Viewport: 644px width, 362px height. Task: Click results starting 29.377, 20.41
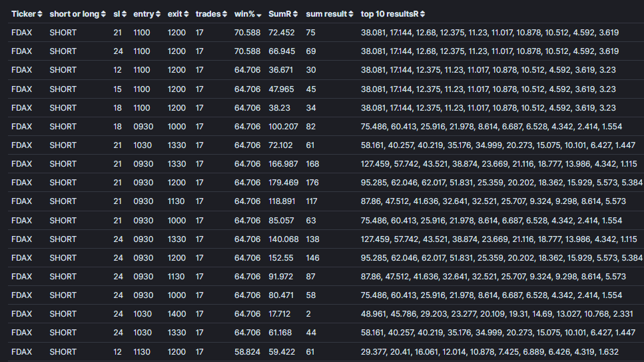pyautogui.click(x=489, y=352)
